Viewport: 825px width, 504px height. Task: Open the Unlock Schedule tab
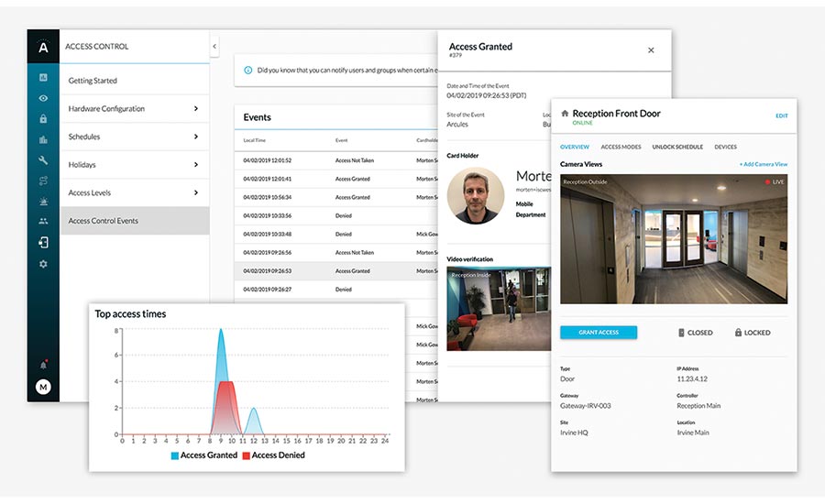(x=678, y=147)
